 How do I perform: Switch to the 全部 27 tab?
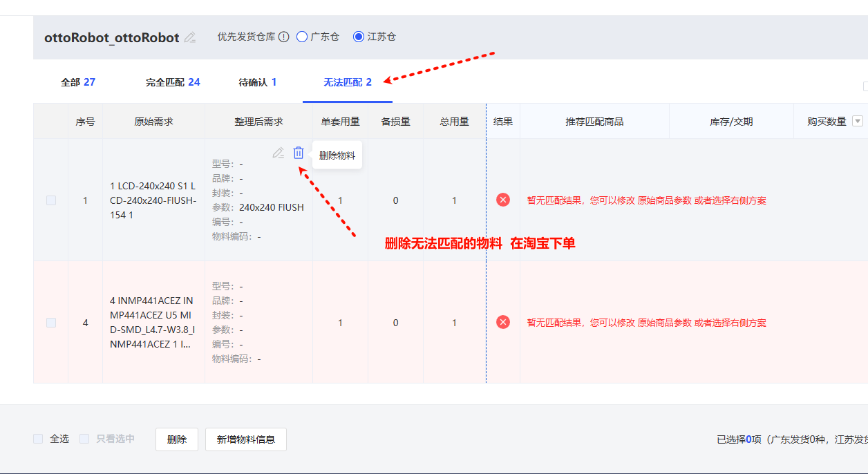[78, 82]
